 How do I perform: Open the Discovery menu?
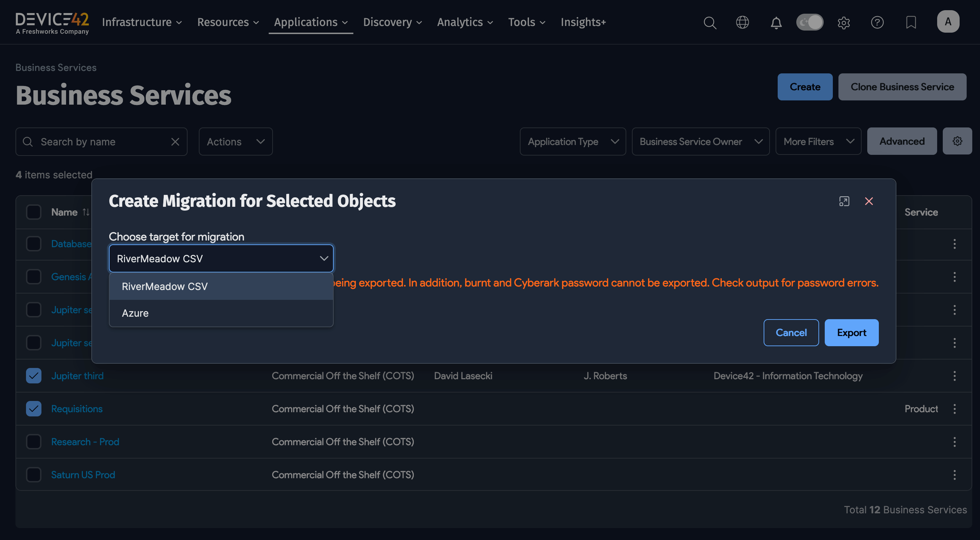tap(392, 22)
